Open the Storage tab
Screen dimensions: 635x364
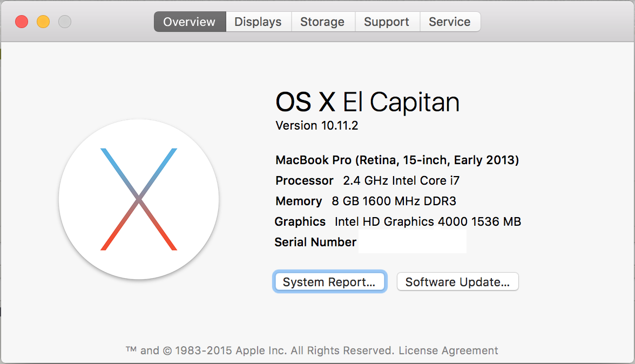click(x=322, y=22)
